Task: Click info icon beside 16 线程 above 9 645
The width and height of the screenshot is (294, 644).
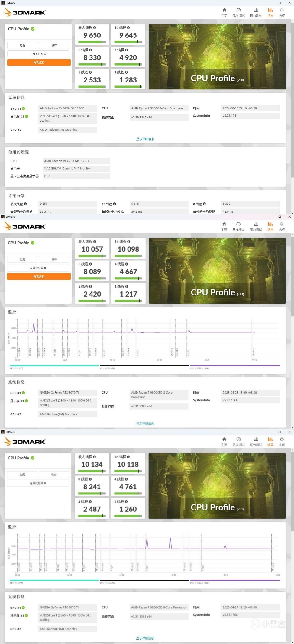Action: click(128, 27)
